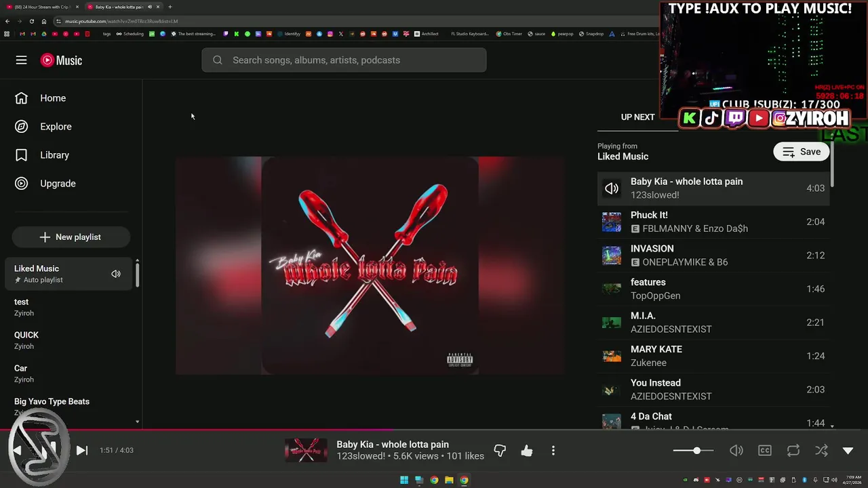This screenshot has width=868, height=488.
Task: Open Big Yavo Type Beats playlist
Action: 68,407
